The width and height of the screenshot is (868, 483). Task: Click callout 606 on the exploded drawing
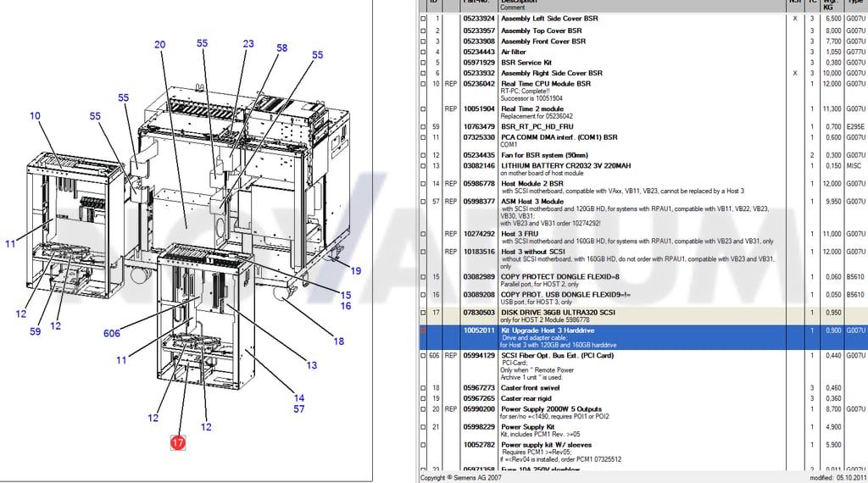point(112,333)
